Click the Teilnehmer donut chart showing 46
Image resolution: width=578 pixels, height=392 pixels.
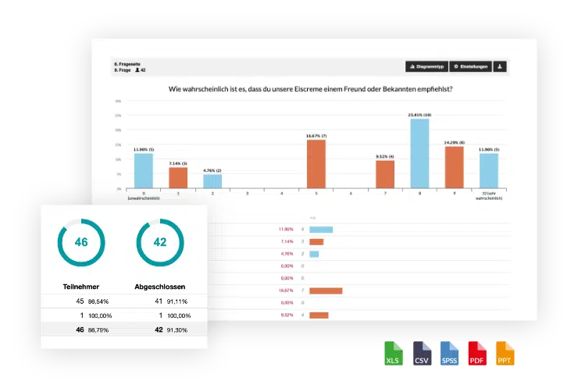[81, 242]
